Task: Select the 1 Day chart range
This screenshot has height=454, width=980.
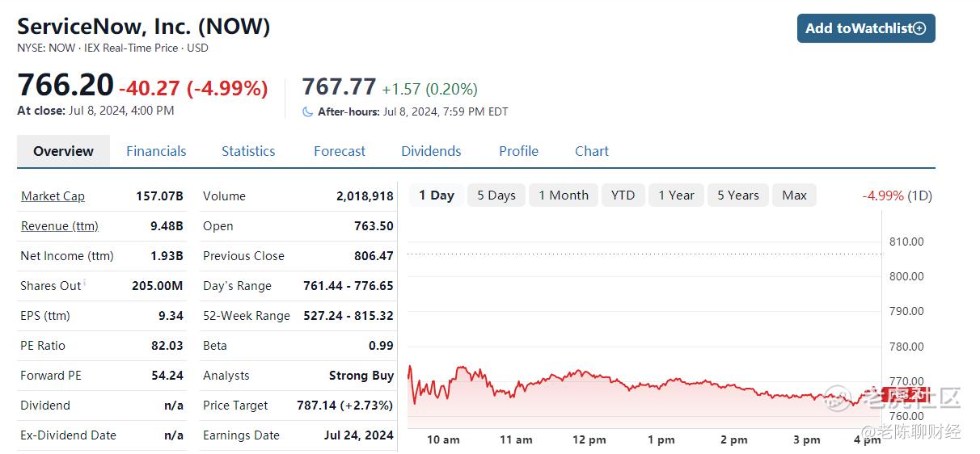Action: (437, 195)
